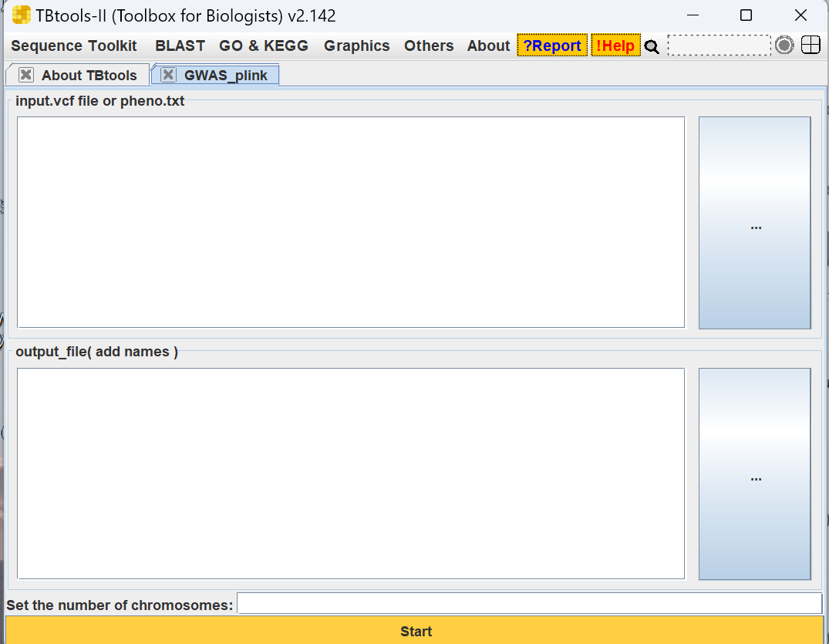Click the TBtools logo in title bar
The image size is (829, 644).
pos(22,15)
